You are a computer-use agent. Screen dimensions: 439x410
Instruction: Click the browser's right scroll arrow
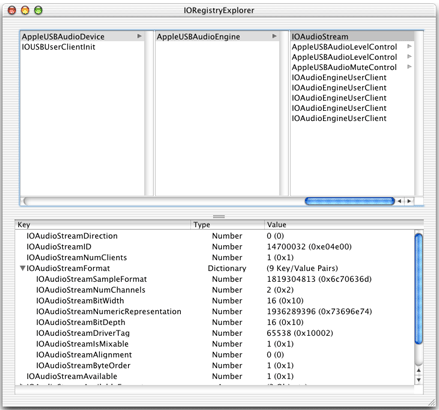click(409, 201)
